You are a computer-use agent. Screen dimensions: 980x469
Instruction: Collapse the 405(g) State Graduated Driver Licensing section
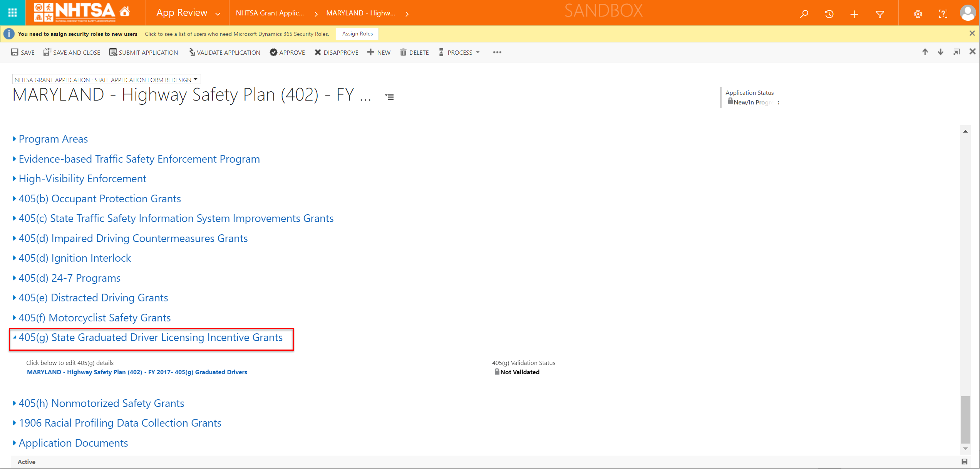pos(150,337)
